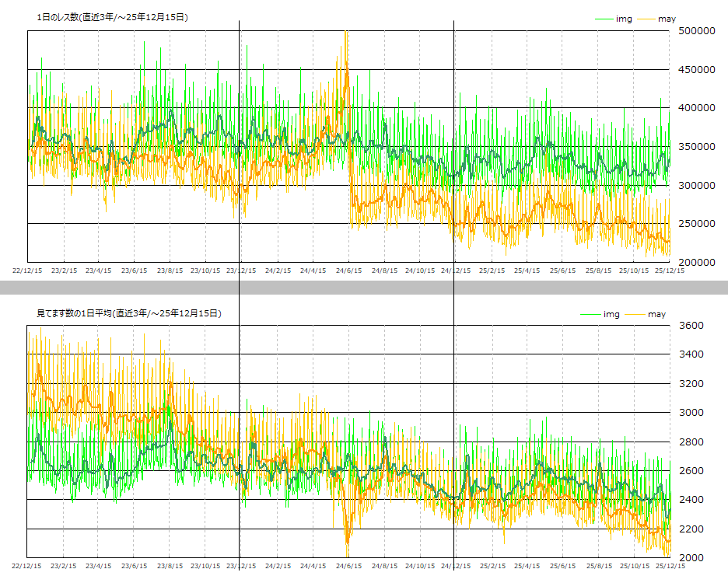
Task: Click the 500000 label on top chart axis
Action: [696, 31]
